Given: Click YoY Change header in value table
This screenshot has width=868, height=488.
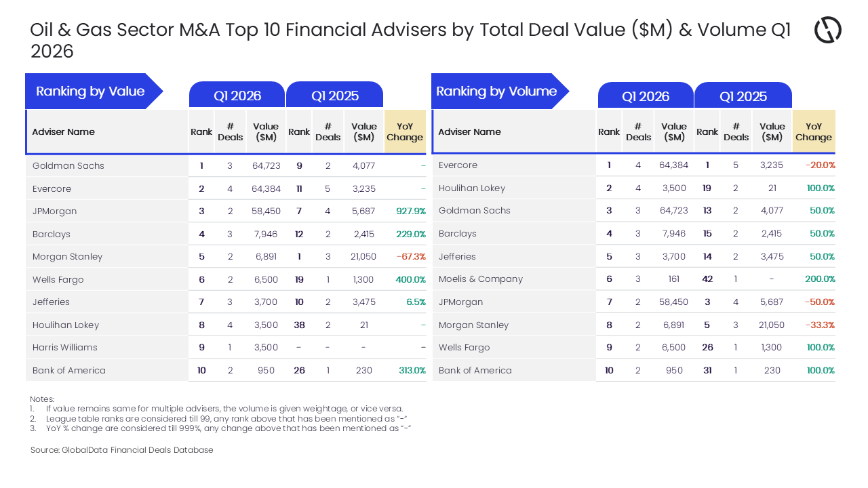Looking at the screenshot, I should pos(405,131).
